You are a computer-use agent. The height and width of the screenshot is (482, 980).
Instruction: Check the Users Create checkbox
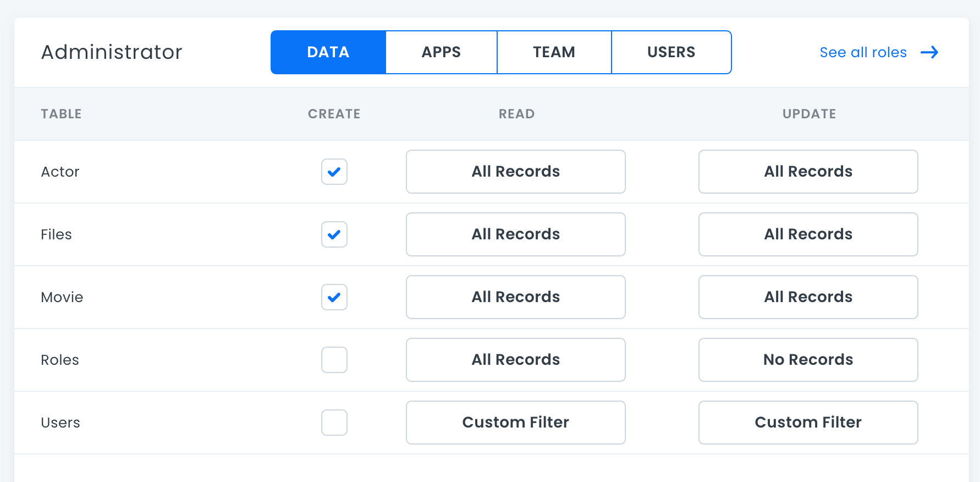[x=334, y=423]
